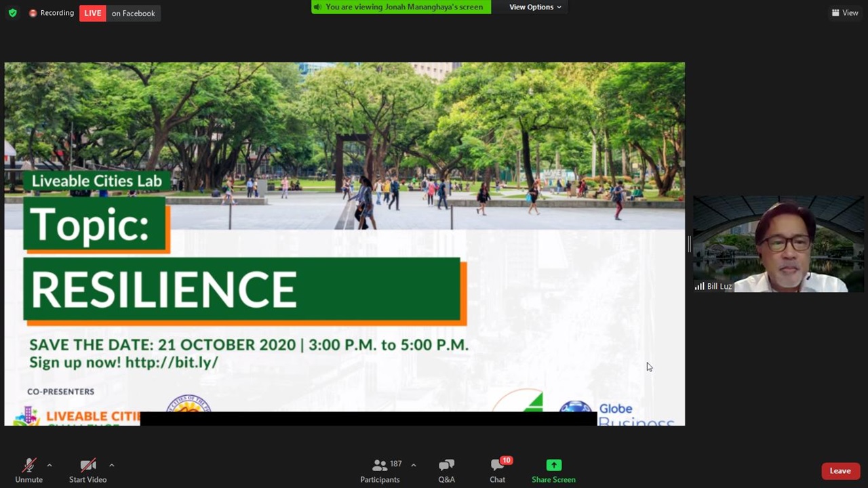The image size is (868, 488).
Task: Click the red Recording indicator
Action: point(52,13)
